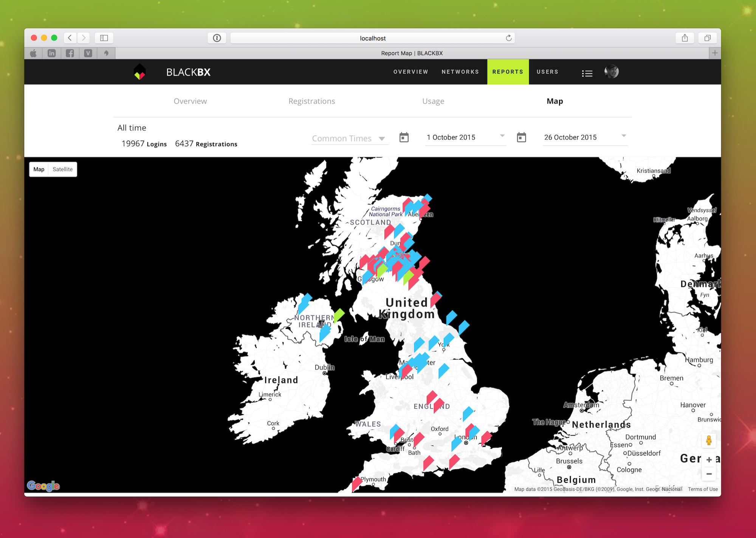Image resolution: width=756 pixels, height=538 pixels.
Task: Zoom out the map with the minus button
Action: point(709,474)
